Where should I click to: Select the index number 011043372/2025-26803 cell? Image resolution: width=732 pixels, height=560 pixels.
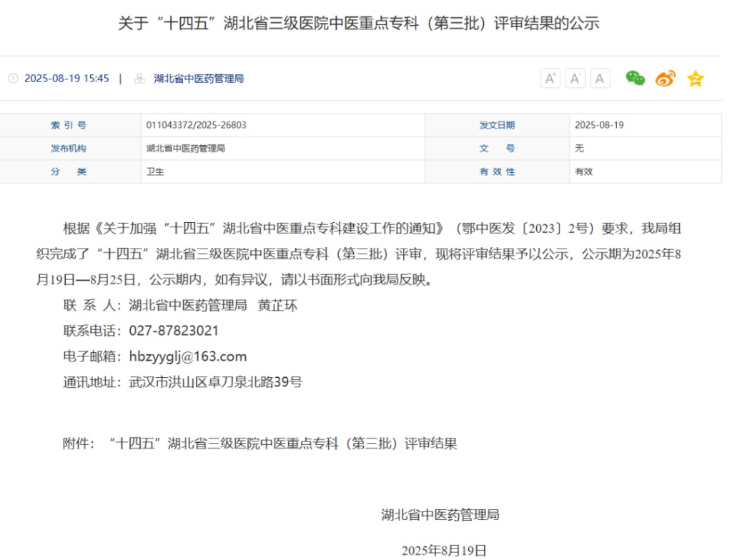click(196, 125)
